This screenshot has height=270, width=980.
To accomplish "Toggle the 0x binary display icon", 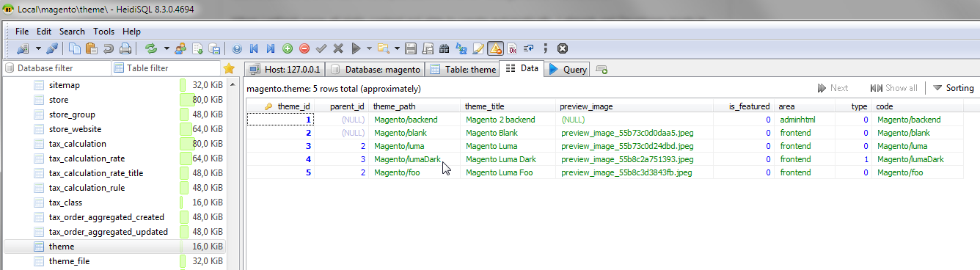I will click(x=512, y=48).
